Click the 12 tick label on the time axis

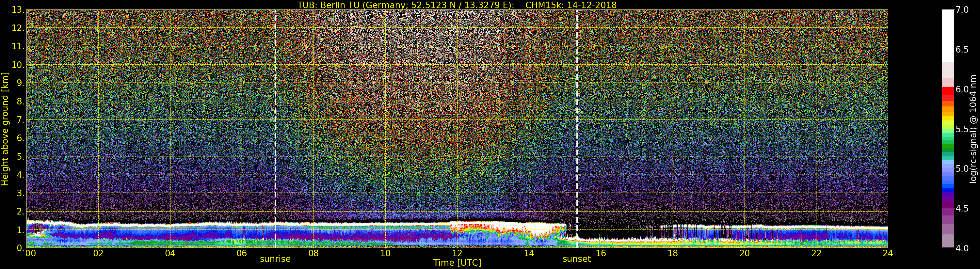pos(457,253)
